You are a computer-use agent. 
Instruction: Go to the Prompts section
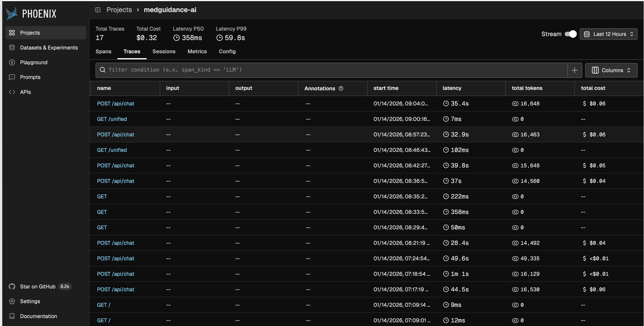(30, 77)
